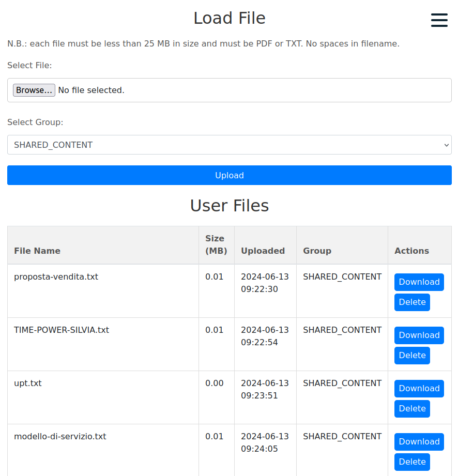Click the N.B. file size notice text

click(x=203, y=44)
